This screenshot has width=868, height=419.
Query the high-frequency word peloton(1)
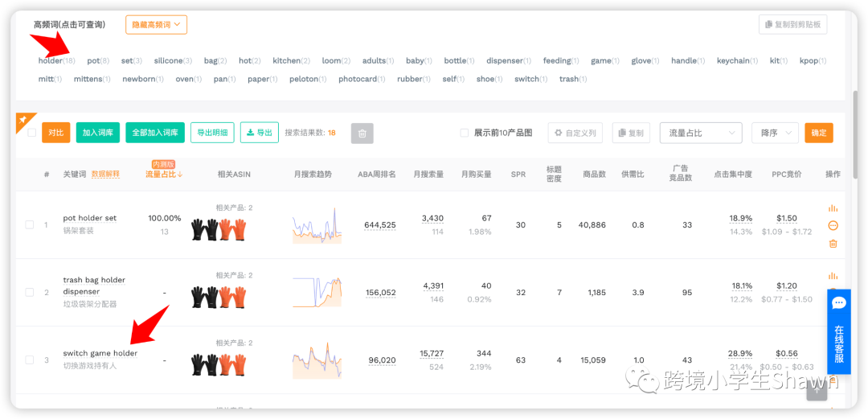[x=309, y=80]
